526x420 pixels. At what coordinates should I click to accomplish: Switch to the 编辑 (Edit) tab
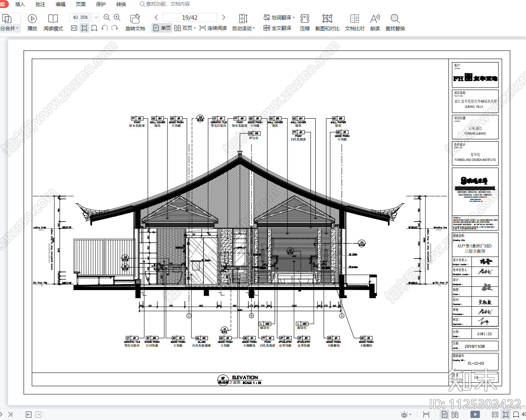pos(61,4)
